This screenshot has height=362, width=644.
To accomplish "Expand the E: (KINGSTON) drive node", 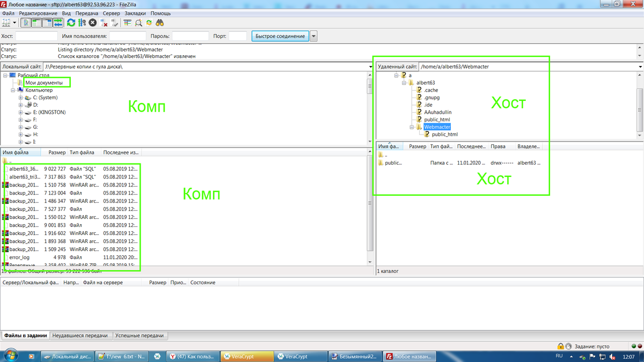I will (x=20, y=113).
